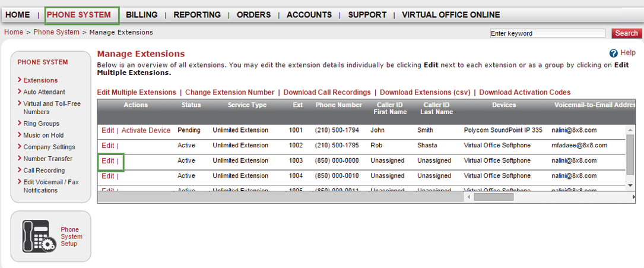Click Activate Device for extension 1001

click(x=146, y=130)
